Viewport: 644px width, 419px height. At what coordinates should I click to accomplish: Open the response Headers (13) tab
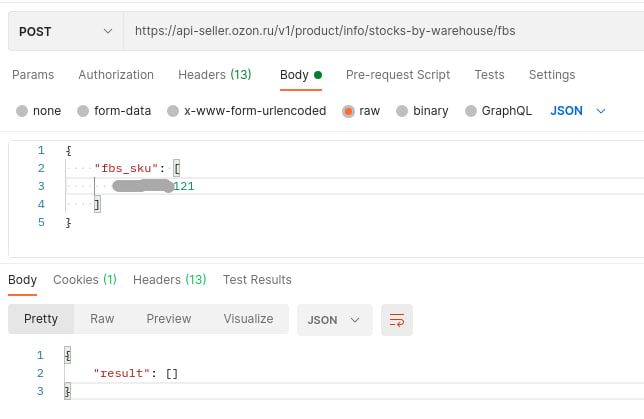170,280
